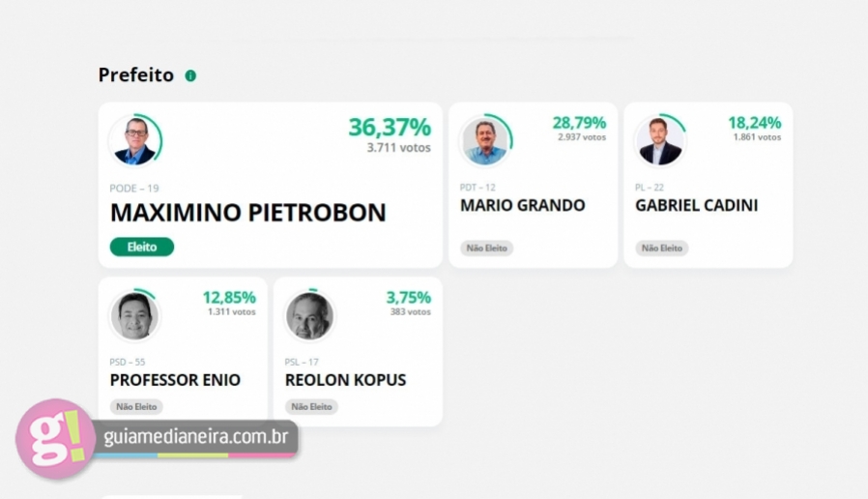
Task: Click the PROFESSOR ENIO candidate name
Action: click(175, 380)
